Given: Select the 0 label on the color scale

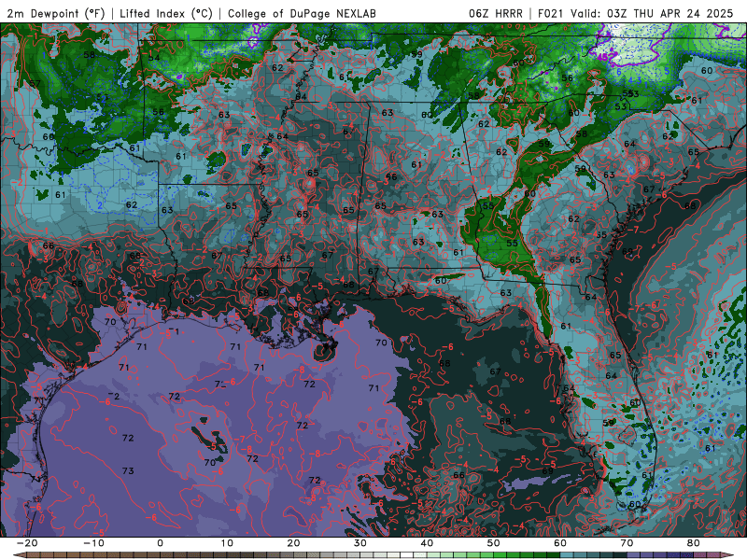Looking at the screenshot, I should 160,543.
